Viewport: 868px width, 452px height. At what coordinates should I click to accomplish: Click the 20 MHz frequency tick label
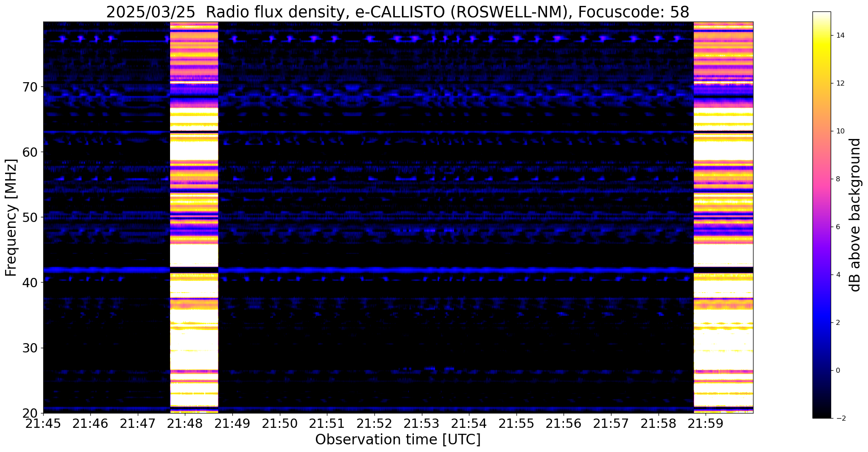(30, 413)
